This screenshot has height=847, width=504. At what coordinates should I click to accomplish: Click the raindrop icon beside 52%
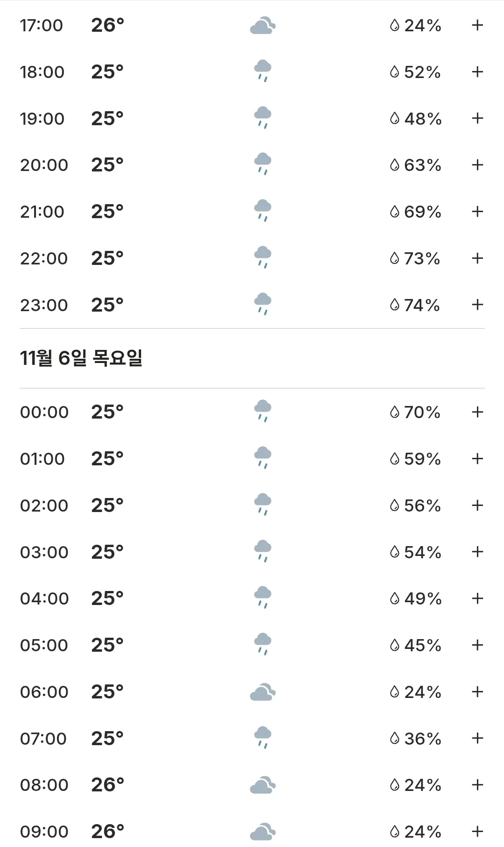pos(395,72)
